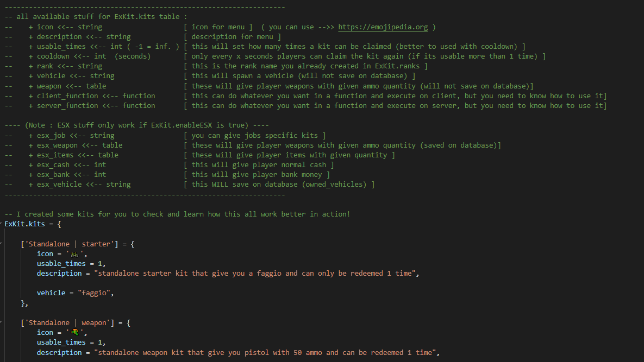The height and width of the screenshot is (362, 644).
Task: Fold the 'Standalone | weapon' block
Action: (x=1, y=322)
